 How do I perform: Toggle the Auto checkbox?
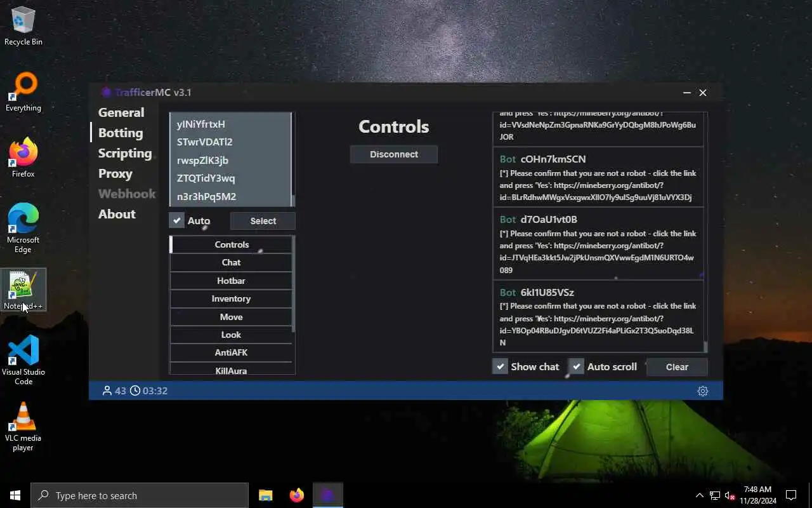pyautogui.click(x=177, y=220)
